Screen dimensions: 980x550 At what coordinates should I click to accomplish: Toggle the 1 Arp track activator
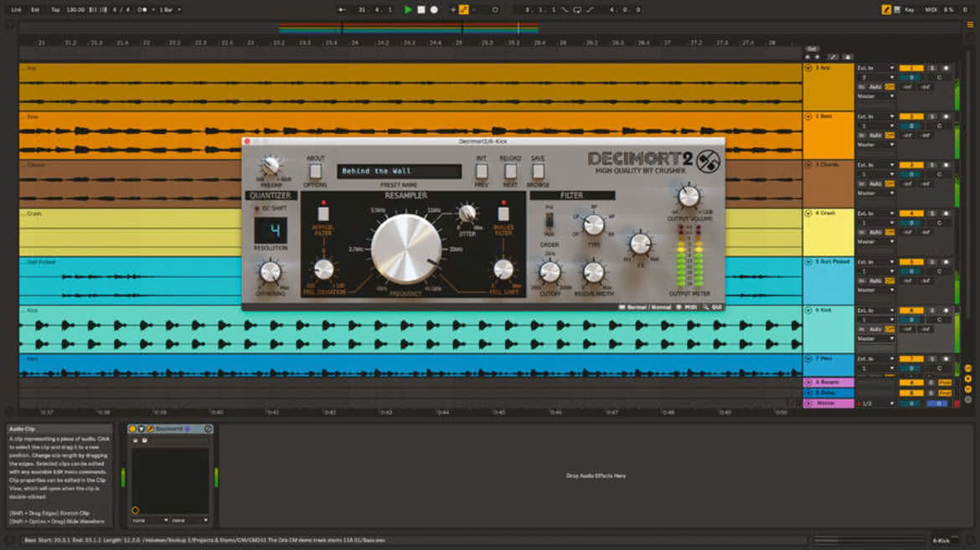(911, 68)
